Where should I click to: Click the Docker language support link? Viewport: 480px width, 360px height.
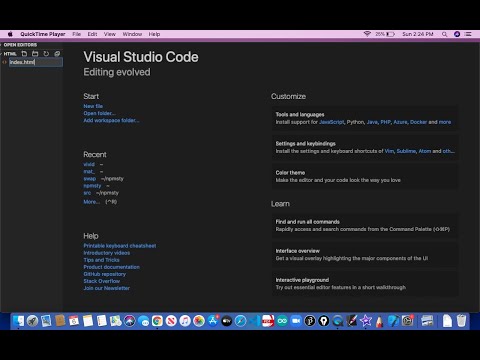[x=418, y=122]
